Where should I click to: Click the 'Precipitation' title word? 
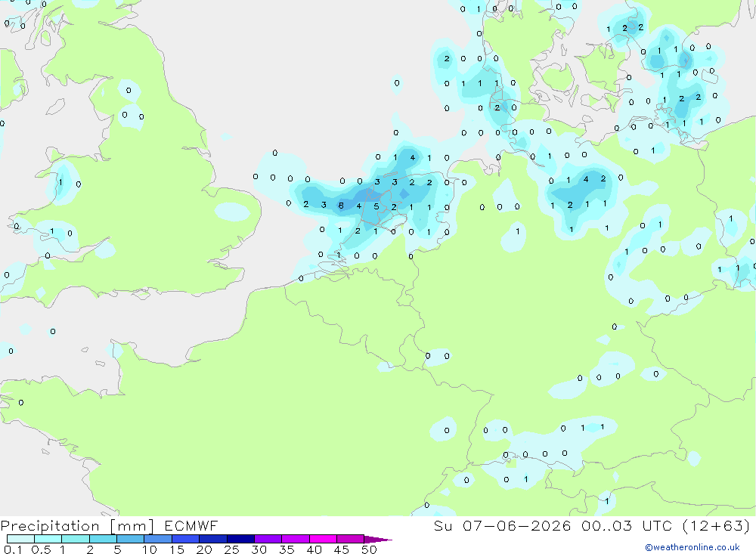pos(50,526)
